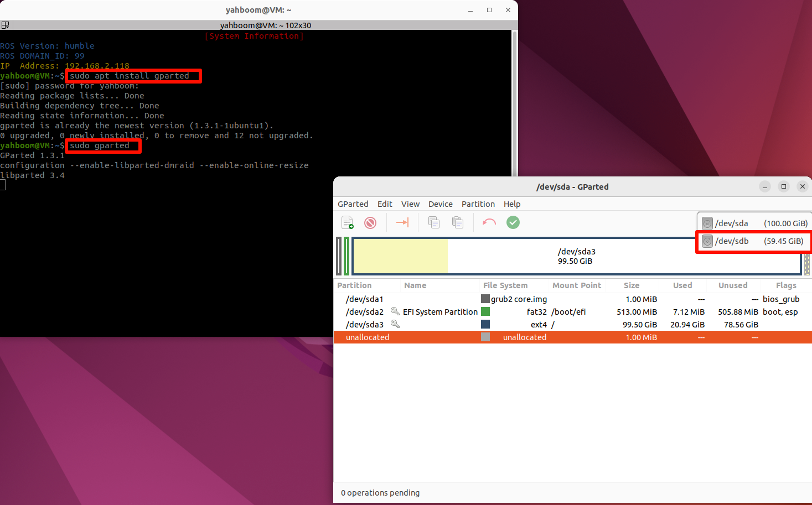Screen dimensions: 812x505
Task: Click the "sudo apt install gparted" command in the terminal
Action: (129, 76)
